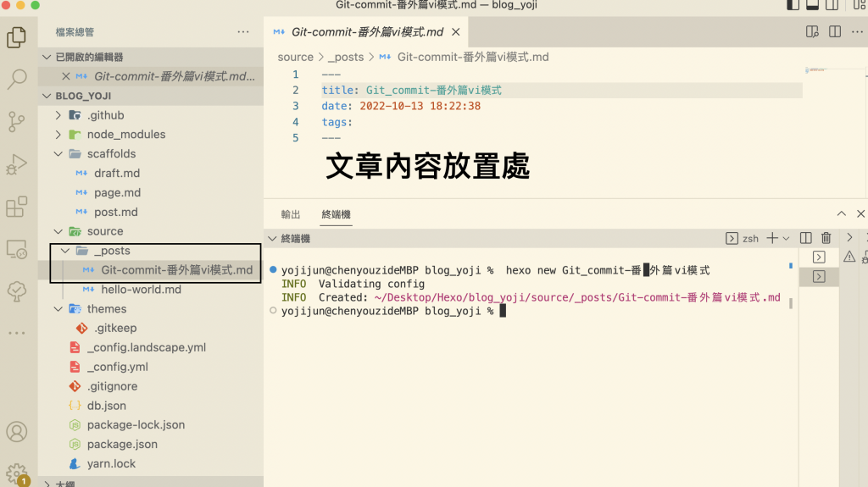The width and height of the screenshot is (868, 487).
Task: Open _config.landscape.yml file
Action: pyautogui.click(x=146, y=347)
